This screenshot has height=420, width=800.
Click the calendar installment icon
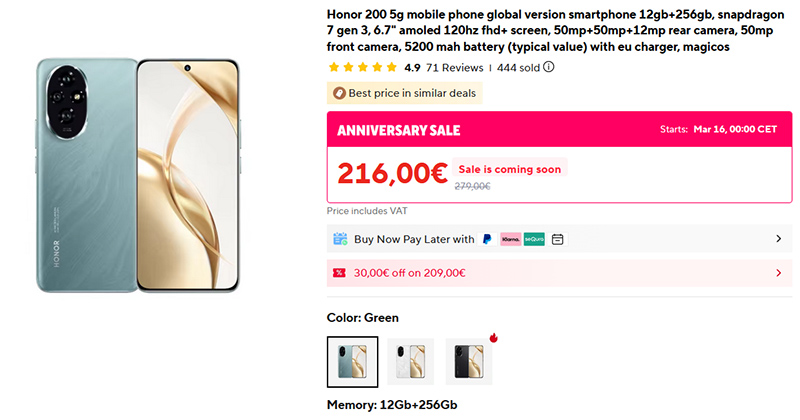(x=558, y=239)
